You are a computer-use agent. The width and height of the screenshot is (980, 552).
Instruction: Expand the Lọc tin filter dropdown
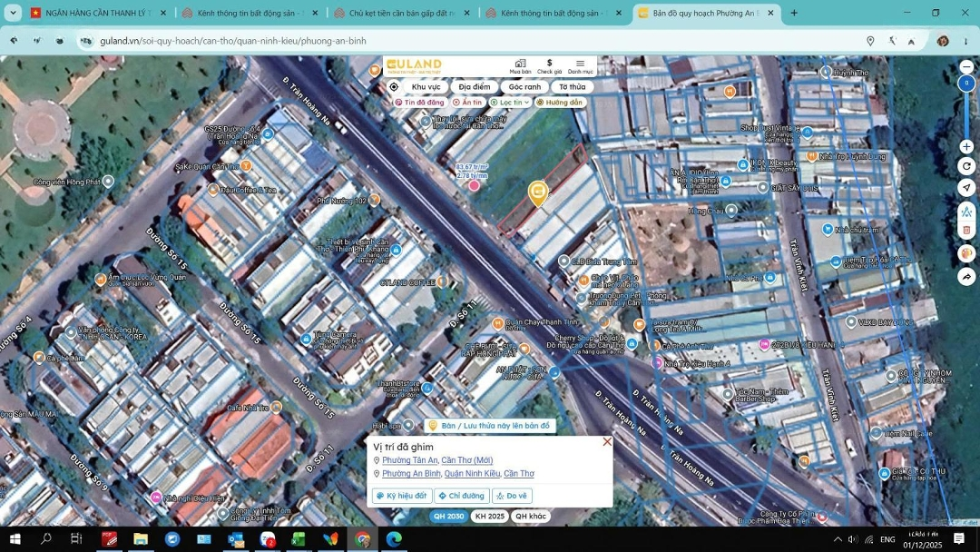(x=510, y=103)
